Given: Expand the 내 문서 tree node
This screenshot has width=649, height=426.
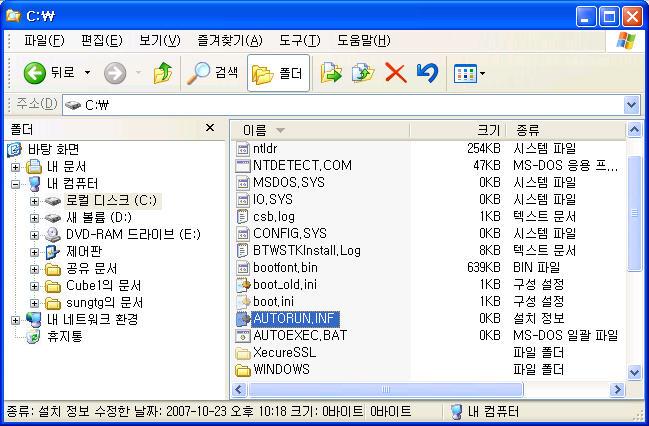Looking at the screenshot, I should coord(15,167).
